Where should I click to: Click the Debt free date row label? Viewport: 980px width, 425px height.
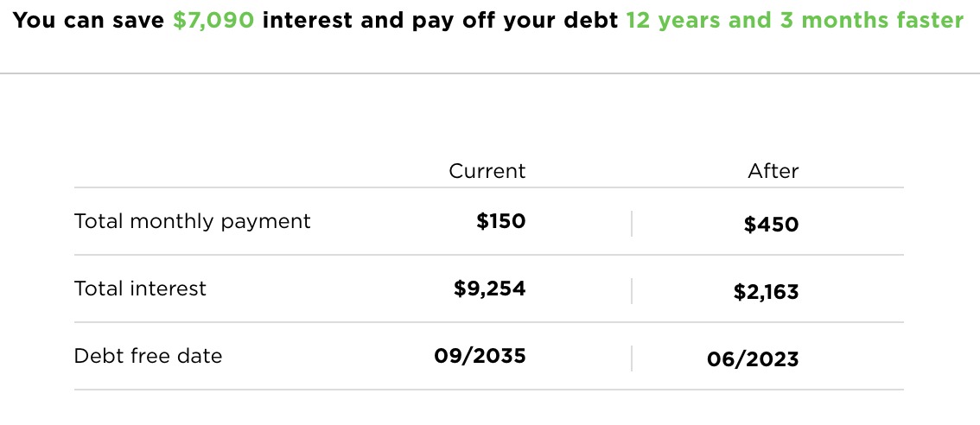click(x=148, y=356)
